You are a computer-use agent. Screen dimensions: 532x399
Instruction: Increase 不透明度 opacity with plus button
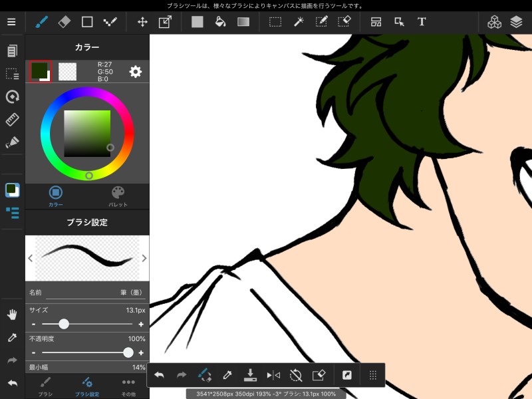click(141, 353)
